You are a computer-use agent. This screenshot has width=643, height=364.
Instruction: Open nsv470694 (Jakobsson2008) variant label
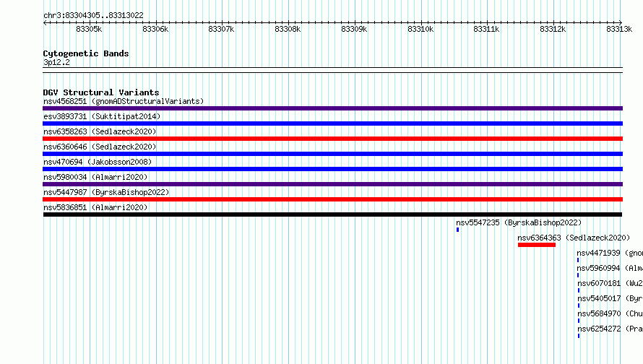[98, 162]
